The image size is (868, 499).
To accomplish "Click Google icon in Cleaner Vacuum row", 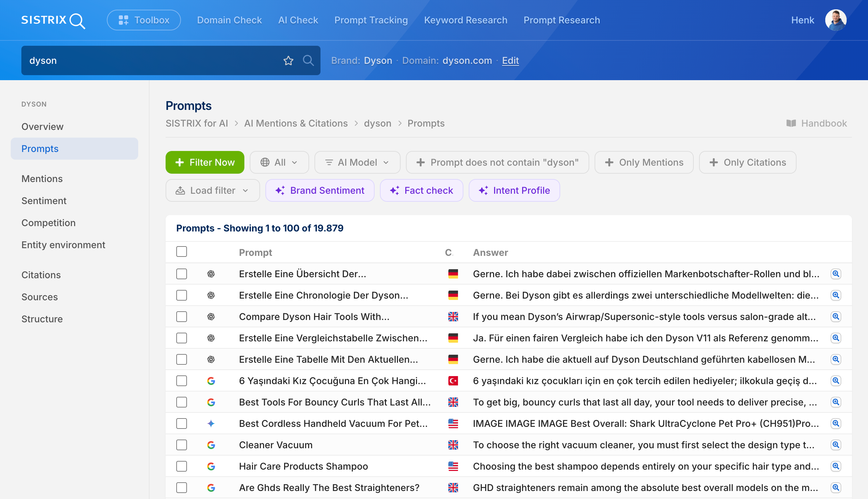I will (211, 445).
